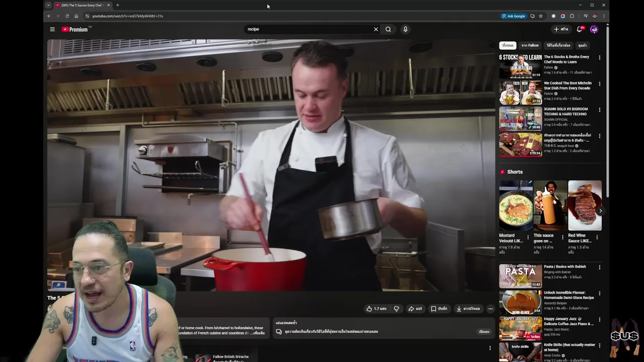This screenshot has height=362, width=644.
Task: Open options for 'Knife Skills' video
Action: 599,345
